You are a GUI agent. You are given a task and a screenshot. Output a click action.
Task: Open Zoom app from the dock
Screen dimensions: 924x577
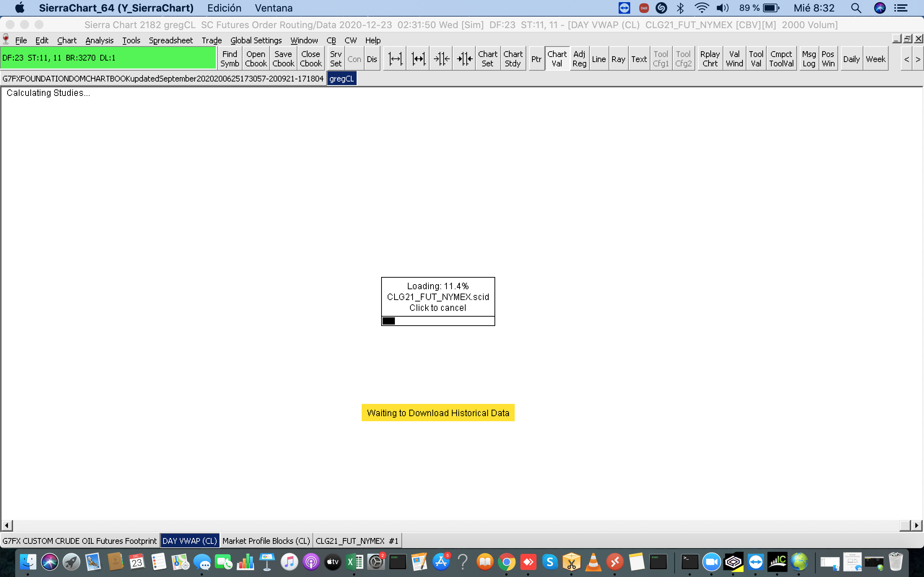(711, 562)
